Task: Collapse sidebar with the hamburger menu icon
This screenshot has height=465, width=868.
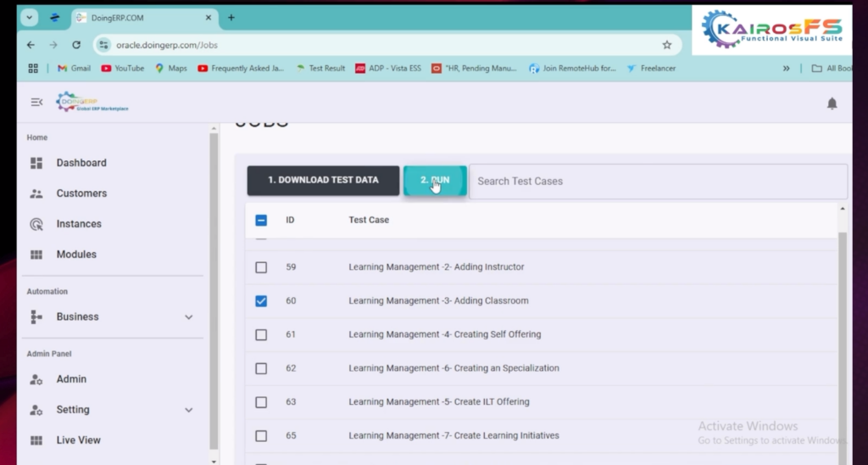Action: point(36,103)
